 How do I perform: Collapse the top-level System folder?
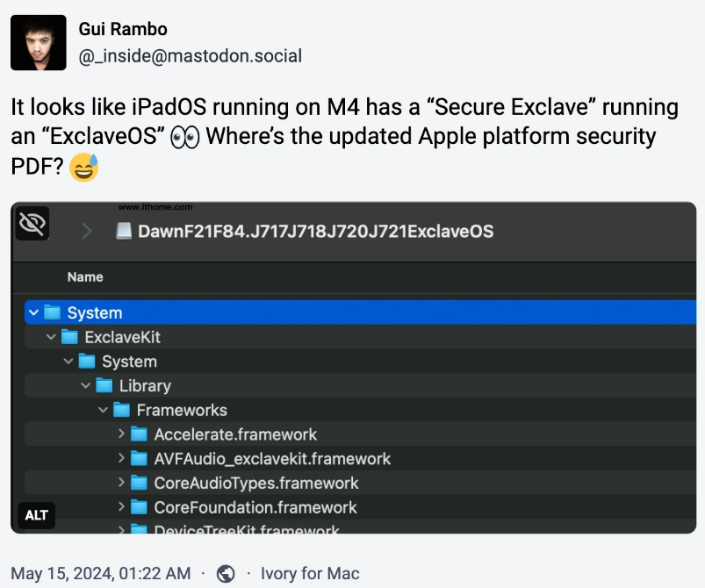tap(33, 312)
